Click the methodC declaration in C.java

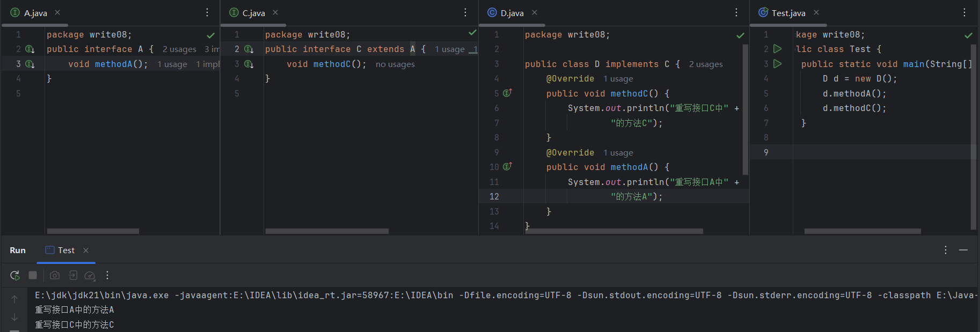click(326, 64)
